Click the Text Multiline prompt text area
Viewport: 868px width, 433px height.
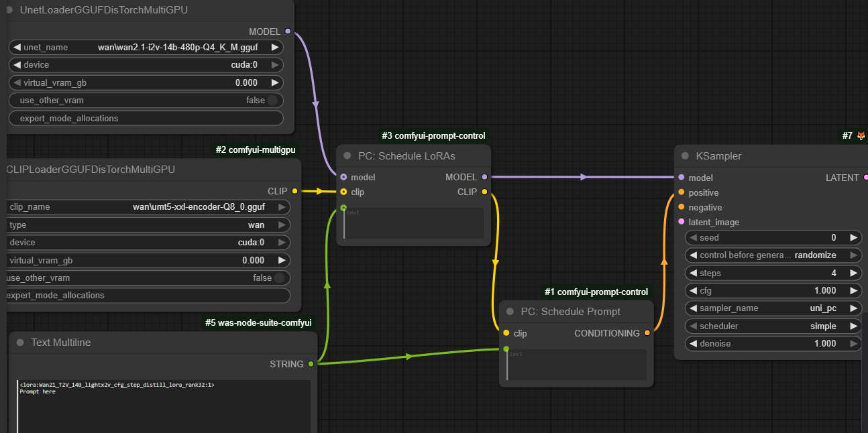click(164, 406)
